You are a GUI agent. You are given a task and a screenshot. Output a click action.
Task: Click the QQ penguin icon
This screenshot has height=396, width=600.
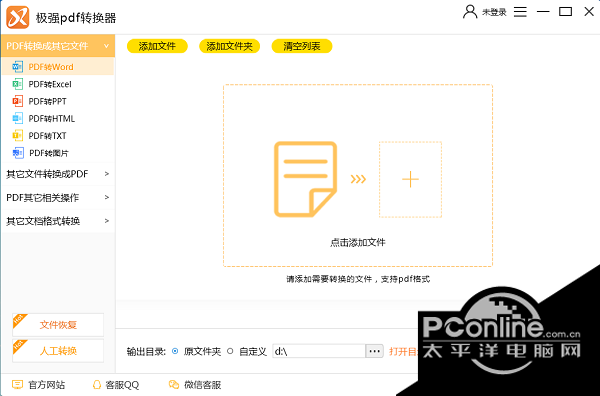(x=97, y=385)
